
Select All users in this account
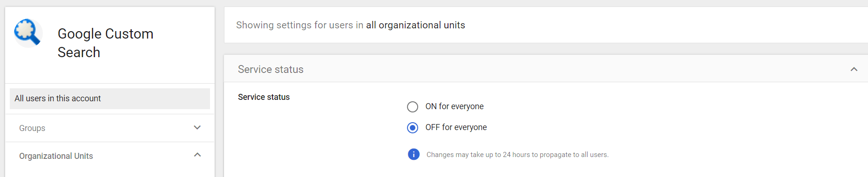point(110,98)
